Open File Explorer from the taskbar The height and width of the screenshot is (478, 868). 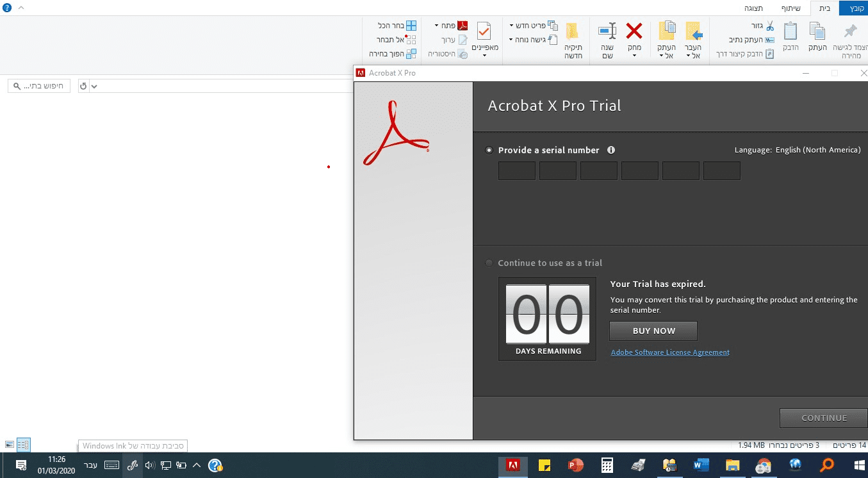point(732,465)
